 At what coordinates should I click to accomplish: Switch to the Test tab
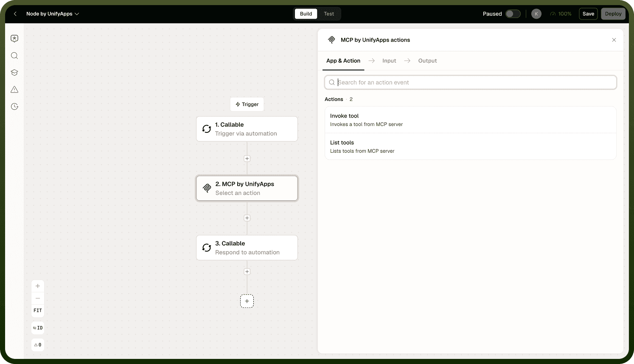tap(329, 14)
